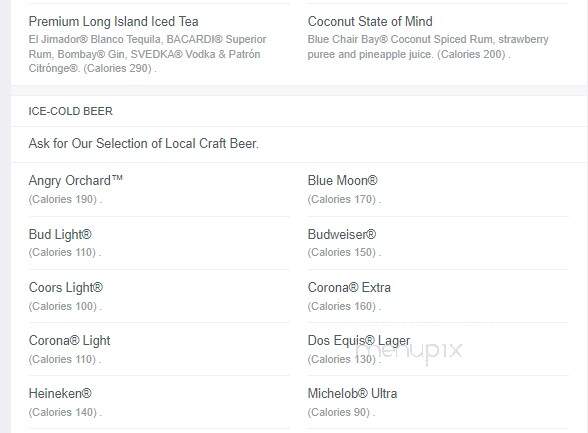Click Angry Orchard calories 190 text
The width and height of the screenshot is (588, 433).
pos(65,199)
